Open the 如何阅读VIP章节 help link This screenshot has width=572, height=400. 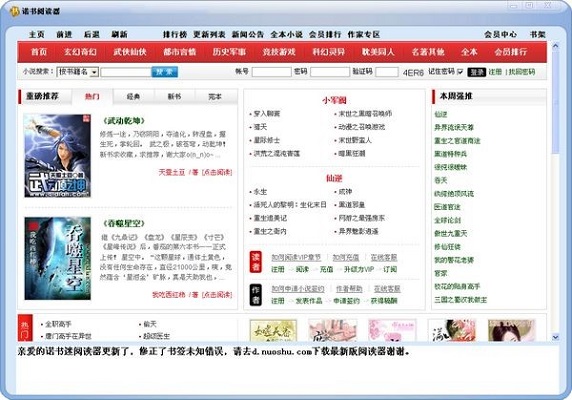296,257
